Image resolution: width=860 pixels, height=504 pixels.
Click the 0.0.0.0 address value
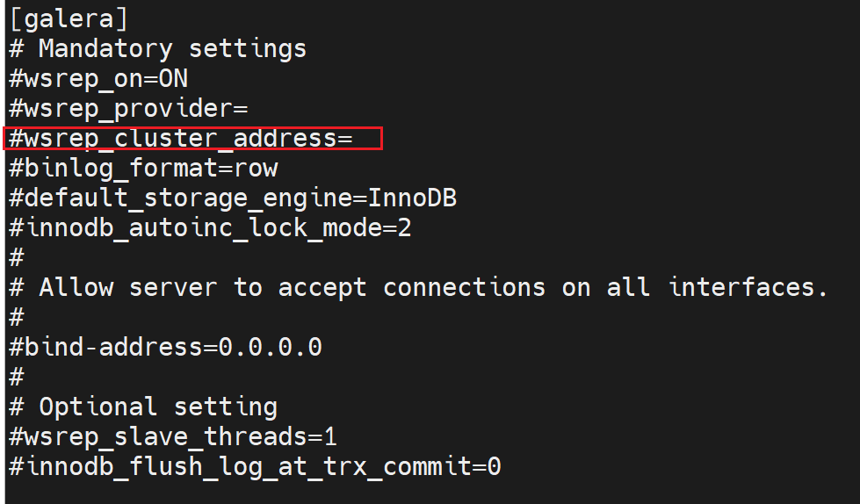[x=270, y=347]
